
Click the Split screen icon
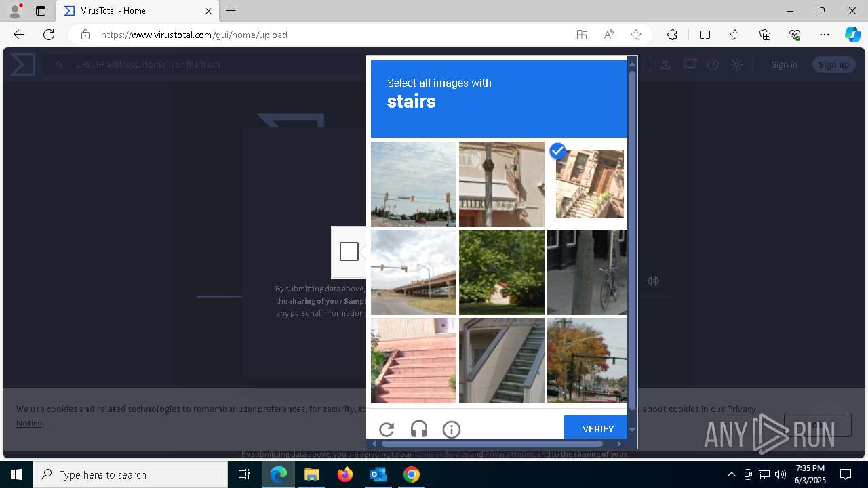[705, 35]
